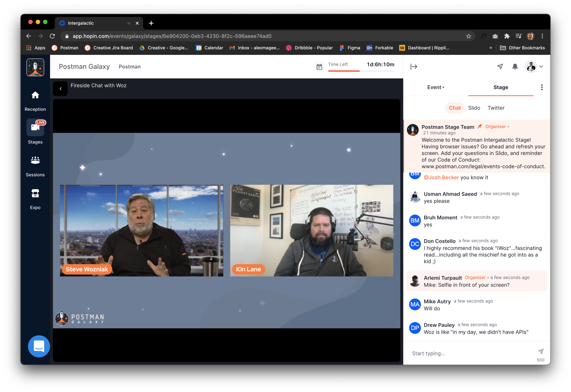Open the Chrome three-dot menu
This screenshot has width=571, height=392.
[542, 36]
